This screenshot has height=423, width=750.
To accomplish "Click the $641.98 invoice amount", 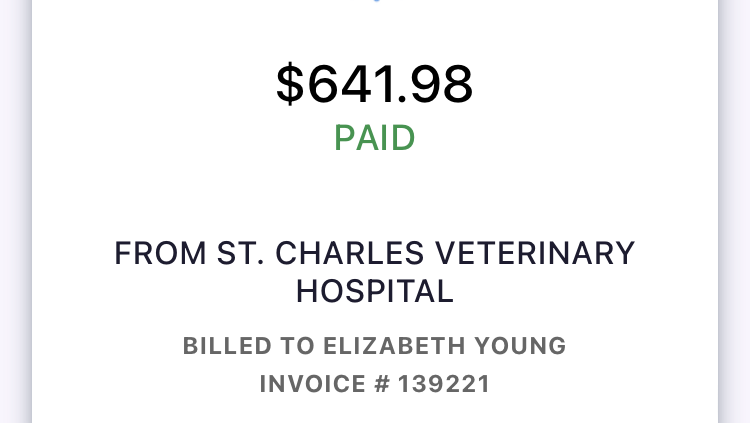I will tap(375, 85).
